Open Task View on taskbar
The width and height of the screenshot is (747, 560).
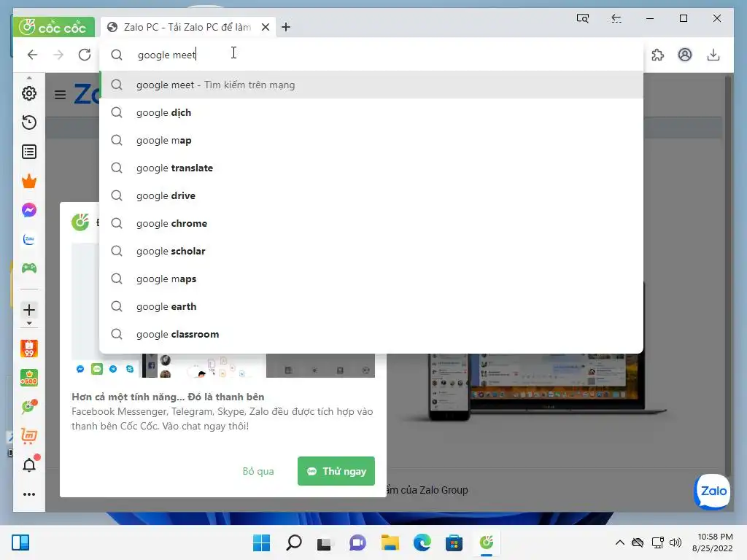(325, 542)
